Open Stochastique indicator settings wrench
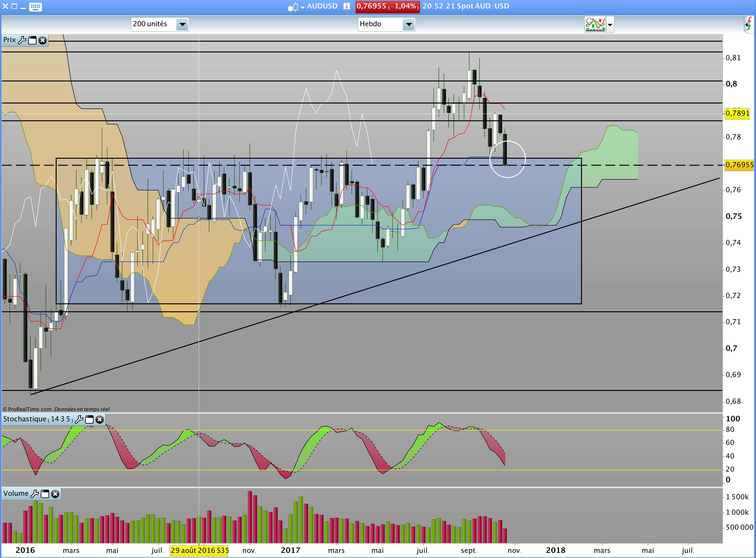 [x=79, y=419]
